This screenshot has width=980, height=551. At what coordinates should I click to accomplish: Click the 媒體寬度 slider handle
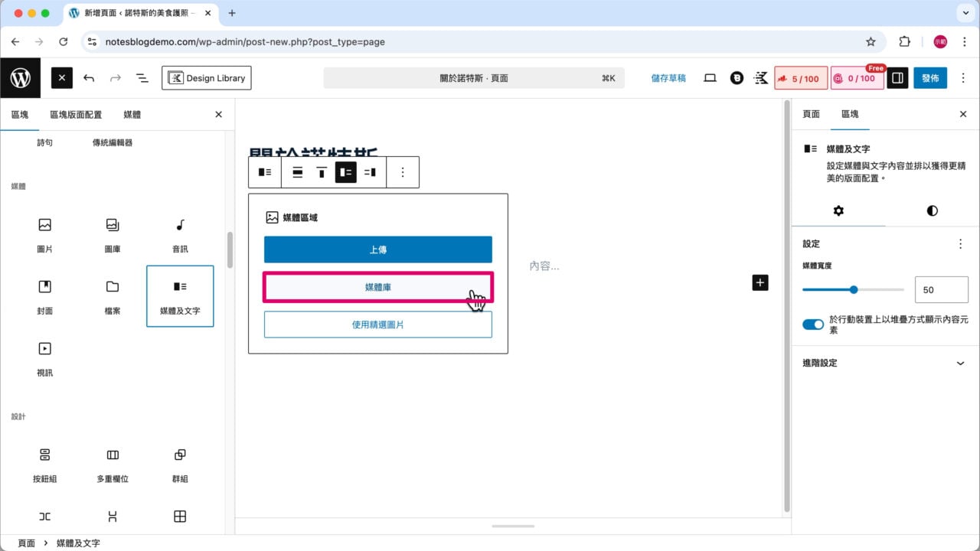[x=854, y=290]
